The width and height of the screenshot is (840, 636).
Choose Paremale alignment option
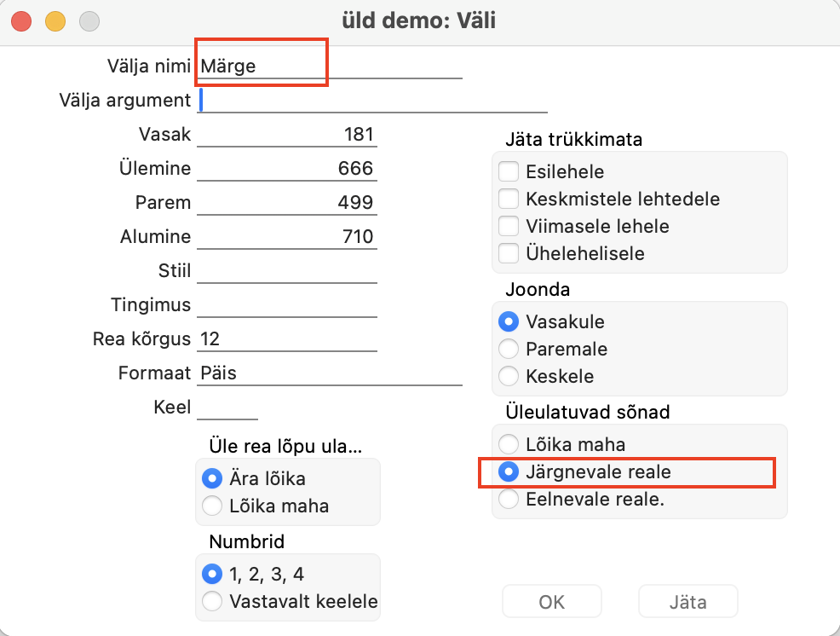tap(509, 349)
